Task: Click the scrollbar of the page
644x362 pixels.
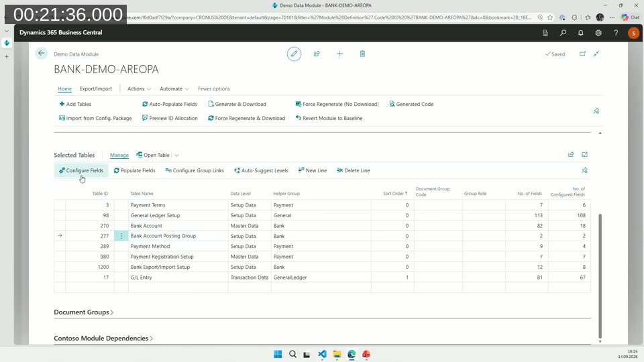Action: tap(600, 276)
